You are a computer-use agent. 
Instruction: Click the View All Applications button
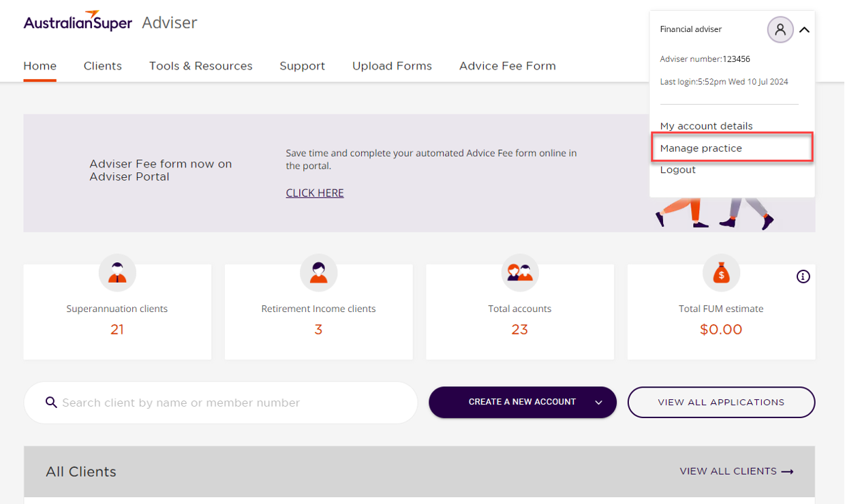point(721,403)
